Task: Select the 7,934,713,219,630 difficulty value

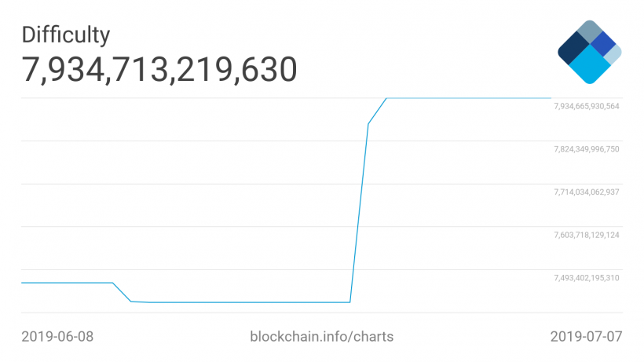Action: click(x=159, y=70)
